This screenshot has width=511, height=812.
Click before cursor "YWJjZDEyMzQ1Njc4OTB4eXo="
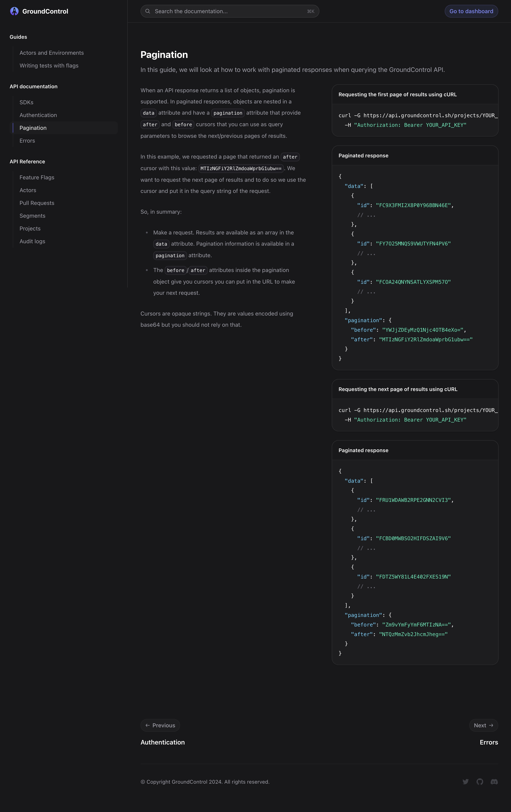423,330
